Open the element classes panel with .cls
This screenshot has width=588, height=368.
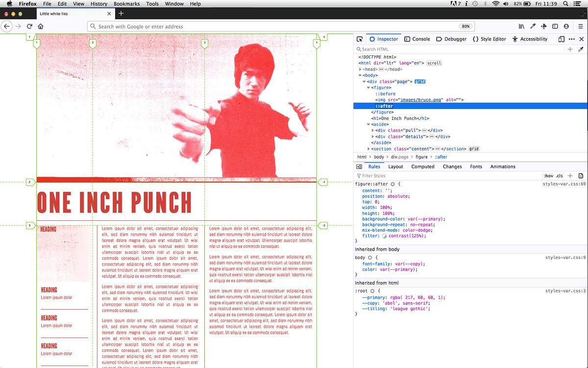point(560,175)
